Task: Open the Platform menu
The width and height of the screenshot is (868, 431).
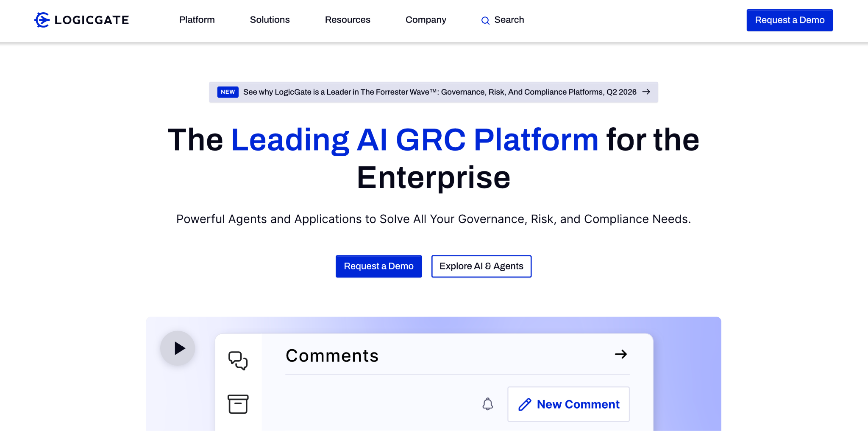Action: pyautogui.click(x=197, y=20)
